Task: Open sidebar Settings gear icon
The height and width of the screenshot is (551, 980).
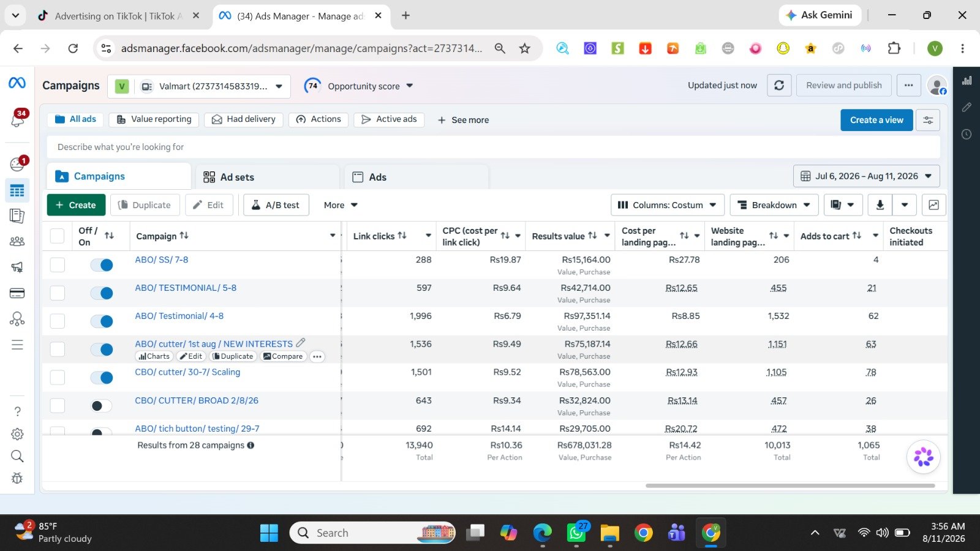Action: tap(17, 434)
